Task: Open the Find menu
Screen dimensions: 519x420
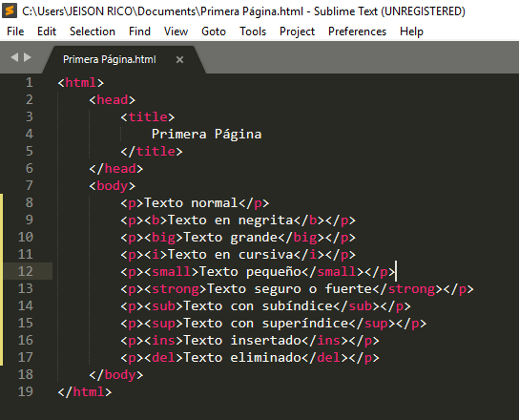Action: (x=139, y=31)
